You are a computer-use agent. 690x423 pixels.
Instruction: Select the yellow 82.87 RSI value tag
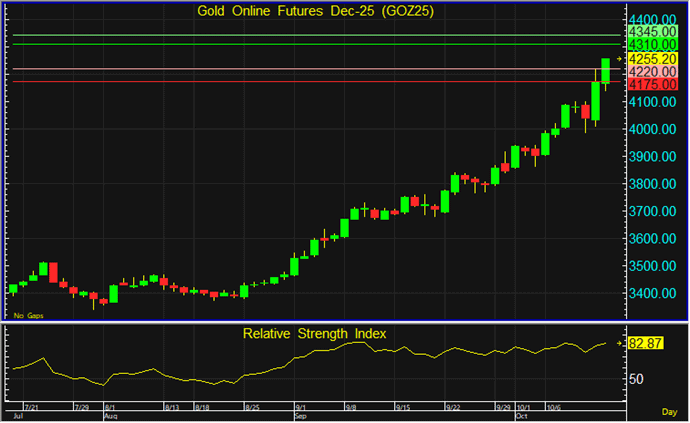tap(647, 344)
